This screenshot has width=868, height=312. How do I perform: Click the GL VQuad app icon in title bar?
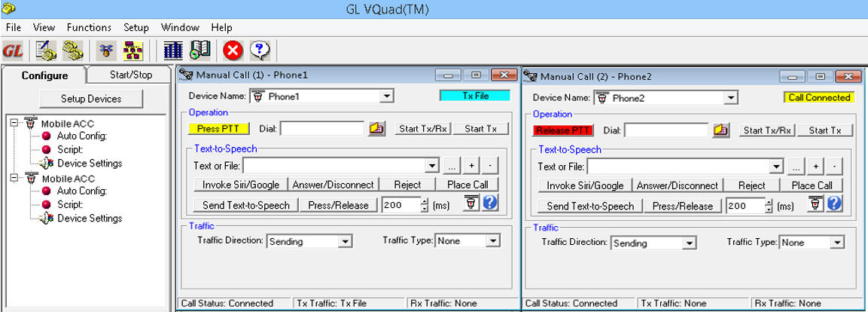tap(8, 8)
